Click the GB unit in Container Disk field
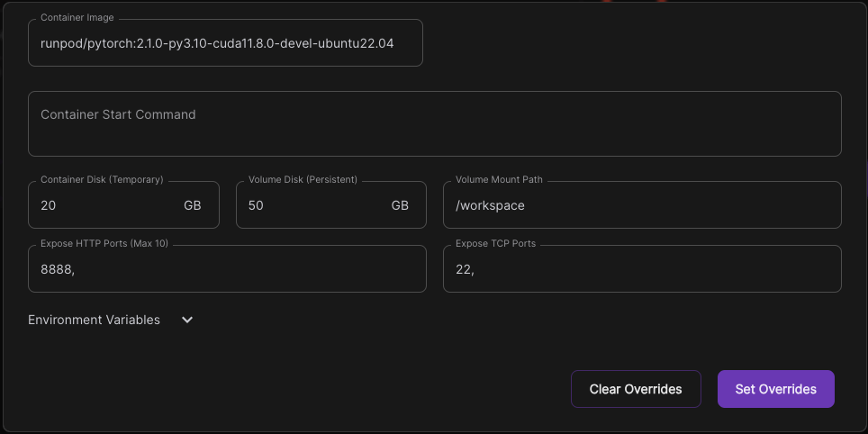 (192, 205)
